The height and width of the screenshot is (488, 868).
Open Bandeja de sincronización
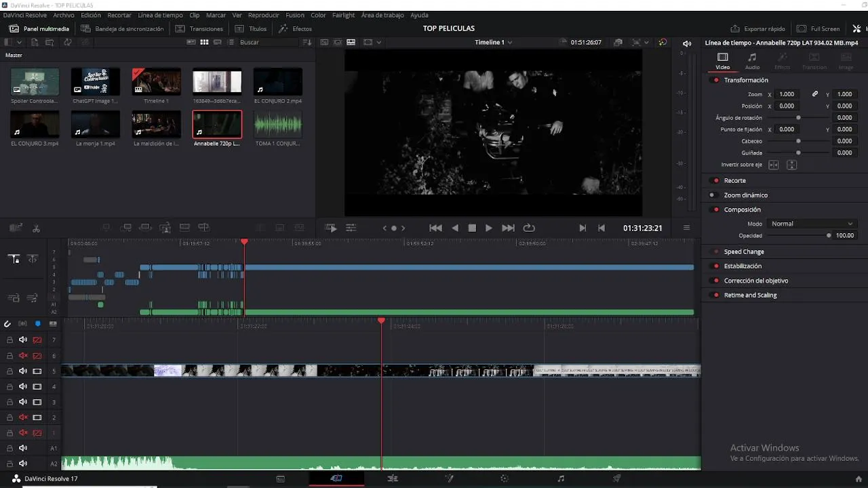122,28
